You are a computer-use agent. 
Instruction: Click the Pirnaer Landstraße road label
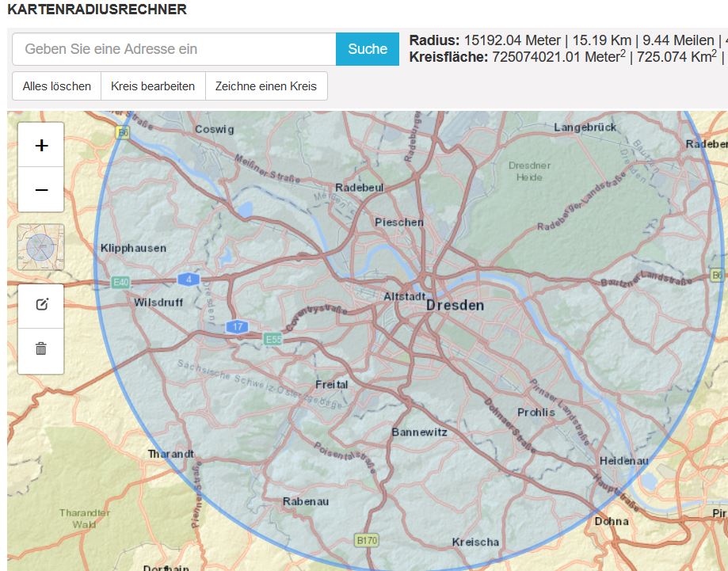click(x=560, y=412)
